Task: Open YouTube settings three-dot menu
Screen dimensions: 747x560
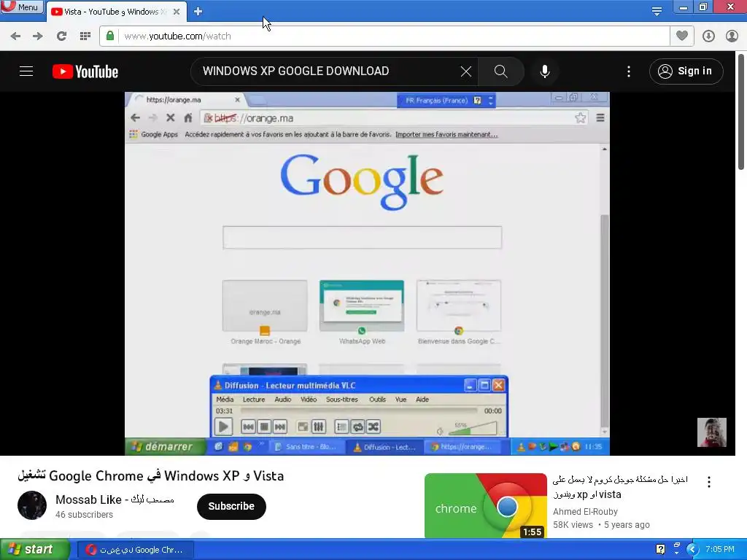Action: pos(629,71)
